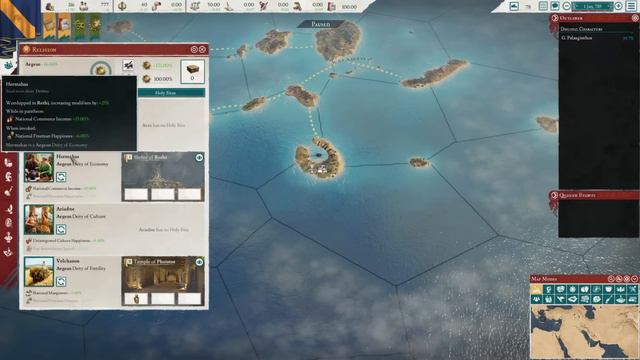Screen dimensions: 640x360
Task: Select the Velchanos deity portrait
Action: coord(39,271)
